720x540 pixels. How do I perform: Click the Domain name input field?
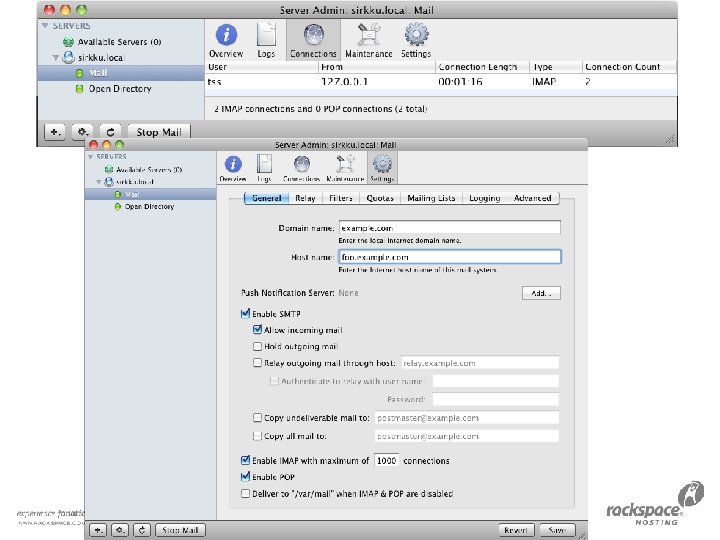(450, 228)
